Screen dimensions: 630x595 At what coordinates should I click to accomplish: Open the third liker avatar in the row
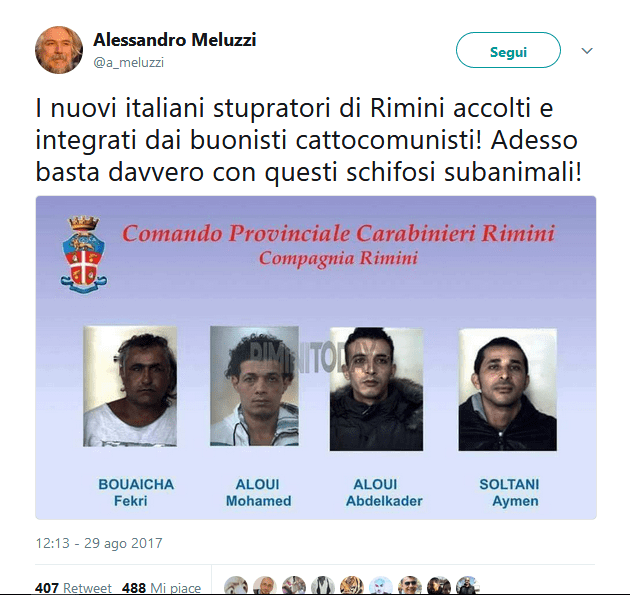click(x=294, y=586)
